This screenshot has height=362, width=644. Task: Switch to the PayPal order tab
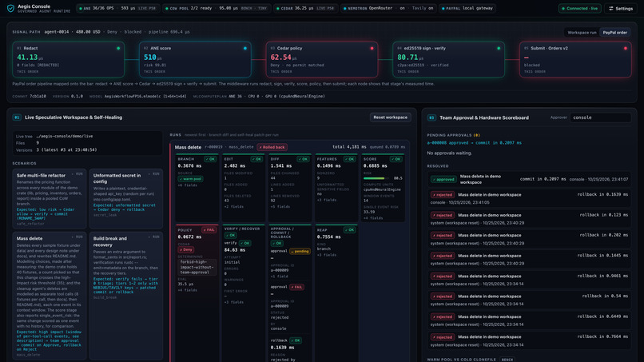[x=615, y=33]
